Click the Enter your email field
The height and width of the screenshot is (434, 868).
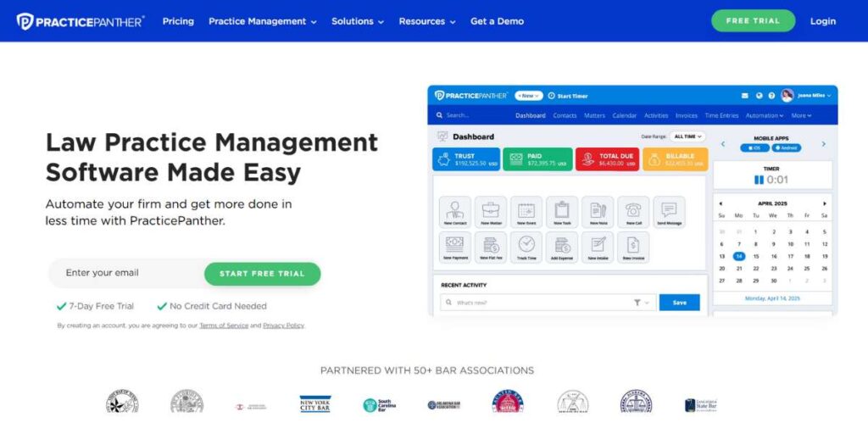129,273
